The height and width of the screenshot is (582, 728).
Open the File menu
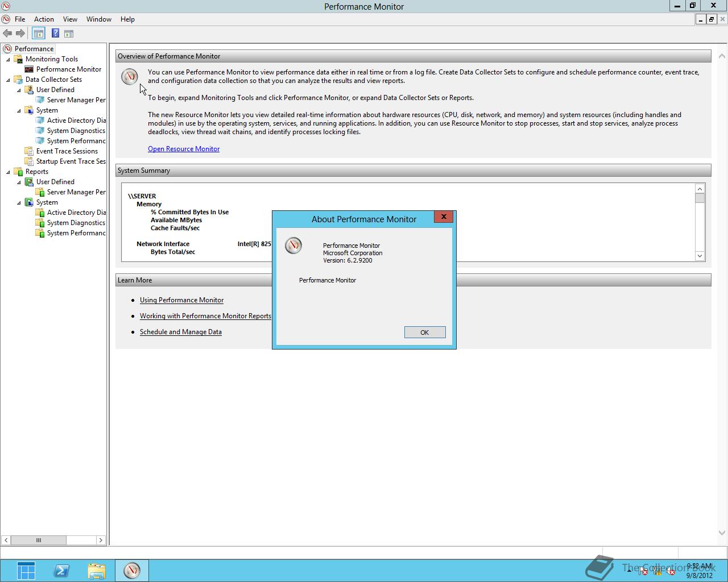point(20,19)
